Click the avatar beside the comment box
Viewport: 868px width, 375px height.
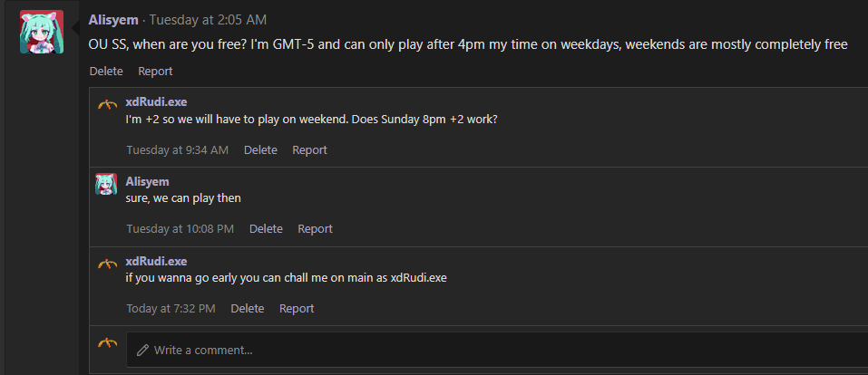[x=107, y=343]
